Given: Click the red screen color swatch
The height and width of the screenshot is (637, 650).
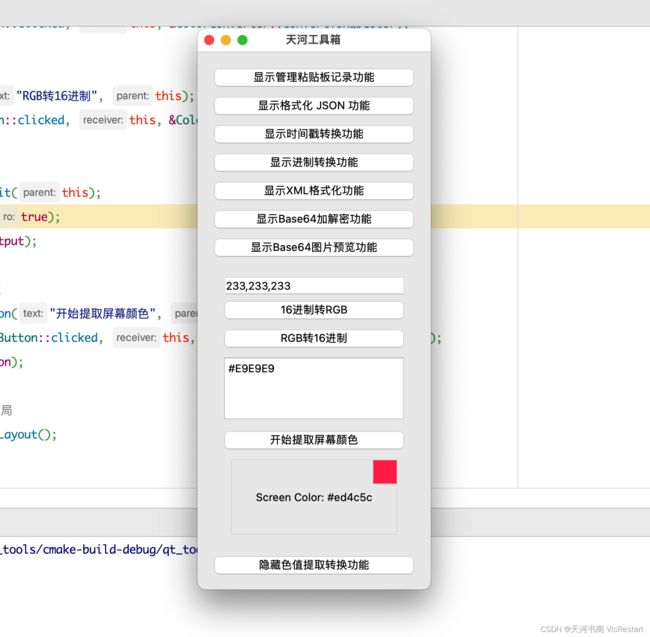Looking at the screenshot, I should 385,472.
